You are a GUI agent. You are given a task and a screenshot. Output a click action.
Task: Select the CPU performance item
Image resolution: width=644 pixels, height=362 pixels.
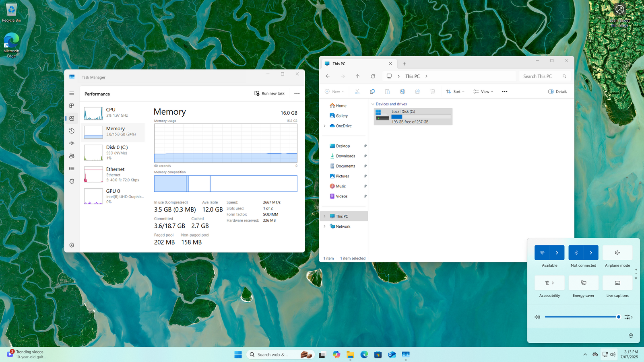click(x=113, y=112)
